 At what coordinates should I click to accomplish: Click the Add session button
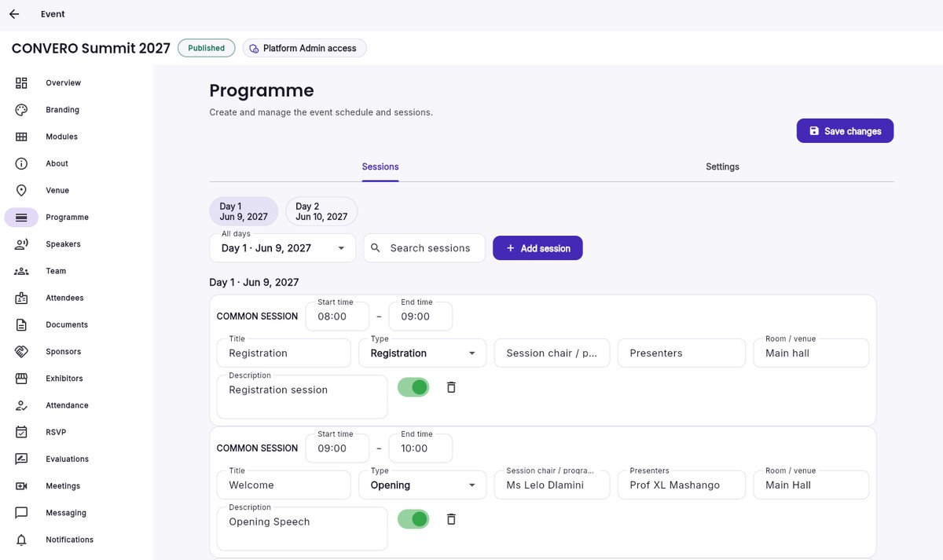[x=538, y=248]
